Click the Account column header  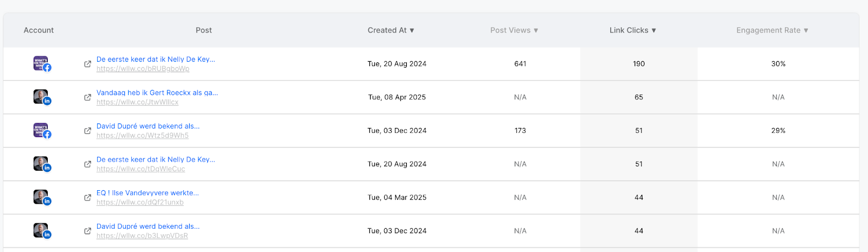[39, 30]
